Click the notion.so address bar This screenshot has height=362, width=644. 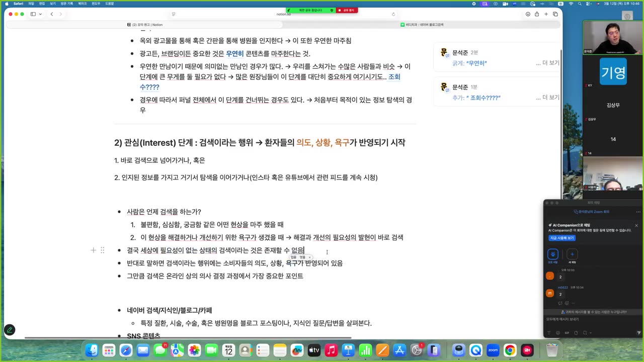tap(283, 14)
